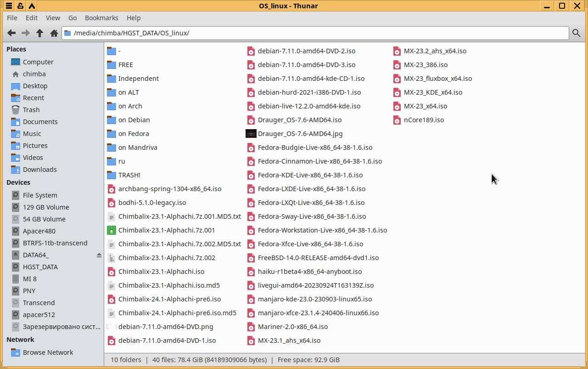Open the Help menu
Image resolution: width=588 pixels, height=369 pixels.
tap(134, 18)
